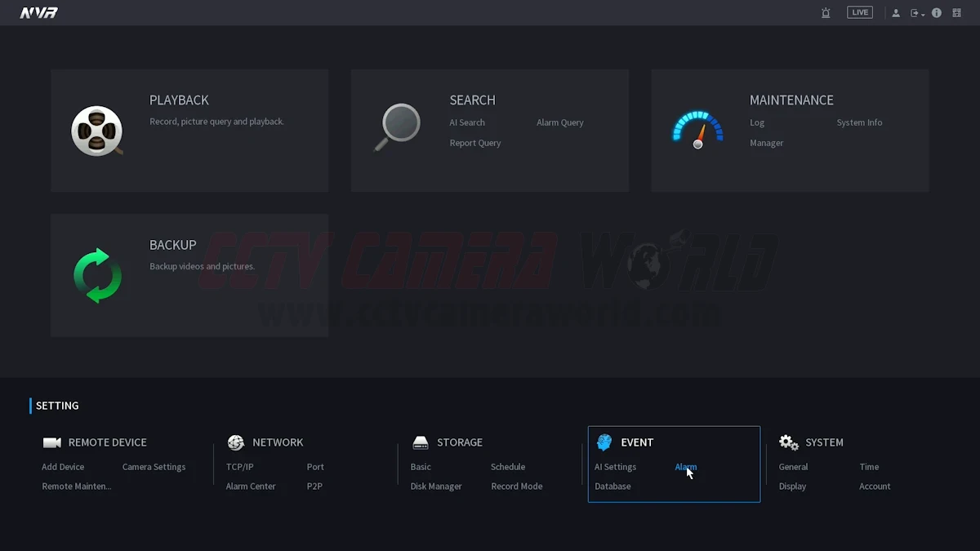Open Playback via the film reel icon
The image size is (980, 551).
96,131
